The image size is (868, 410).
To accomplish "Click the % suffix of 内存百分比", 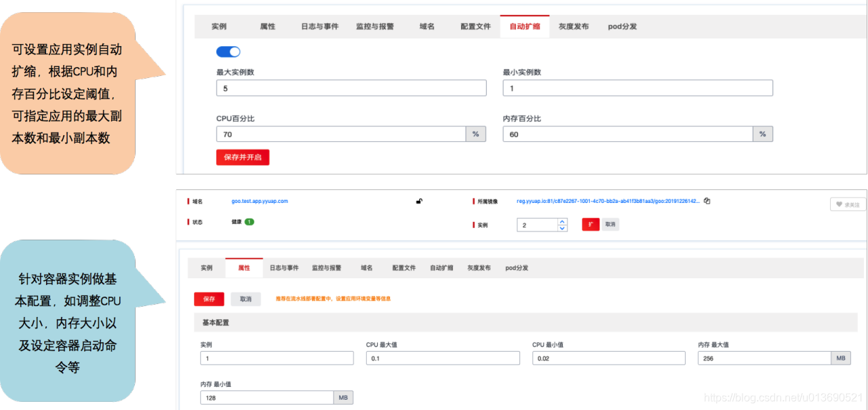I will pyautogui.click(x=763, y=134).
